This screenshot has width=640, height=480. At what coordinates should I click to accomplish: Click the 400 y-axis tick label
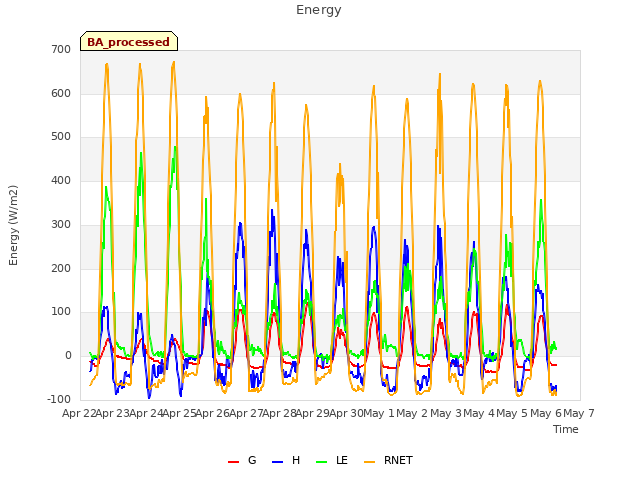(61, 180)
